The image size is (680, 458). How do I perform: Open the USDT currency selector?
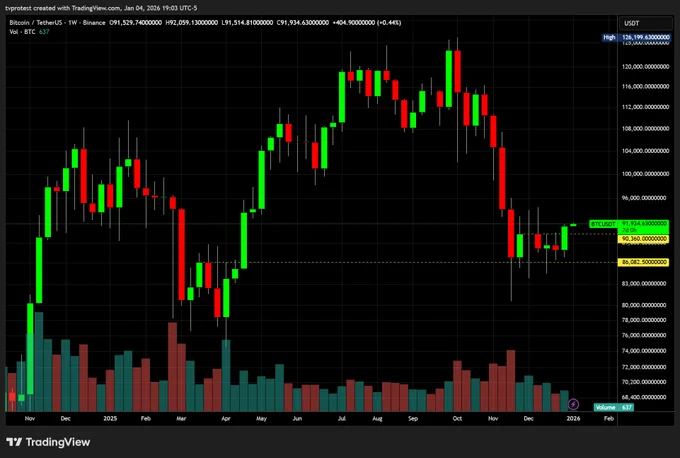click(646, 23)
